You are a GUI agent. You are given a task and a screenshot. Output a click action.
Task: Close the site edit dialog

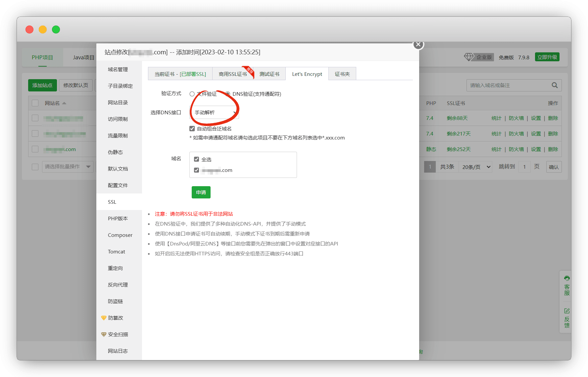click(x=418, y=44)
